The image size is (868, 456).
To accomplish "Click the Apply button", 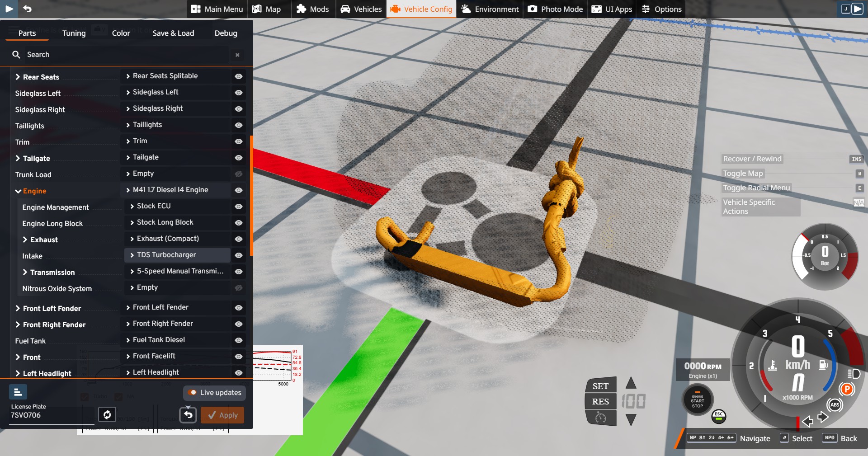I will tap(222, 415).
